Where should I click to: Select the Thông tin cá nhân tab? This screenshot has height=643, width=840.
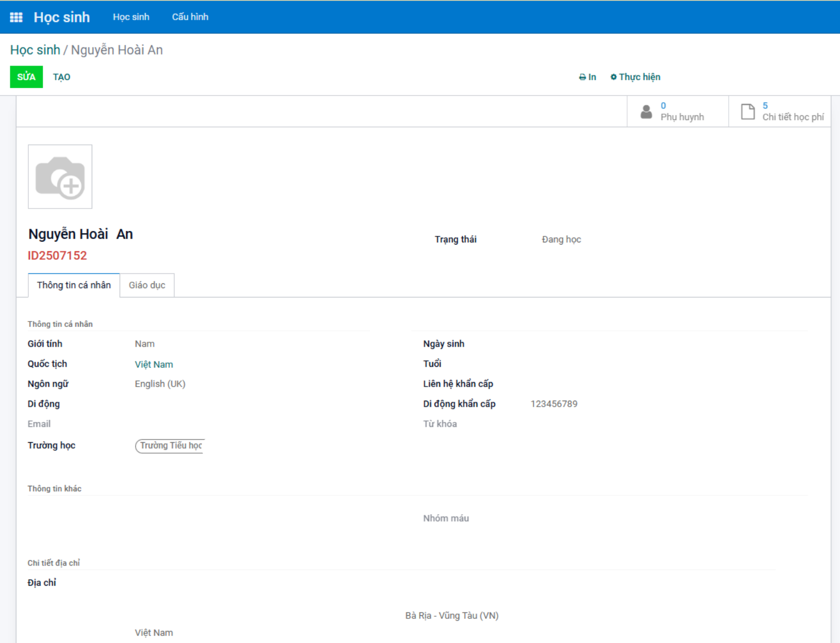74,285
